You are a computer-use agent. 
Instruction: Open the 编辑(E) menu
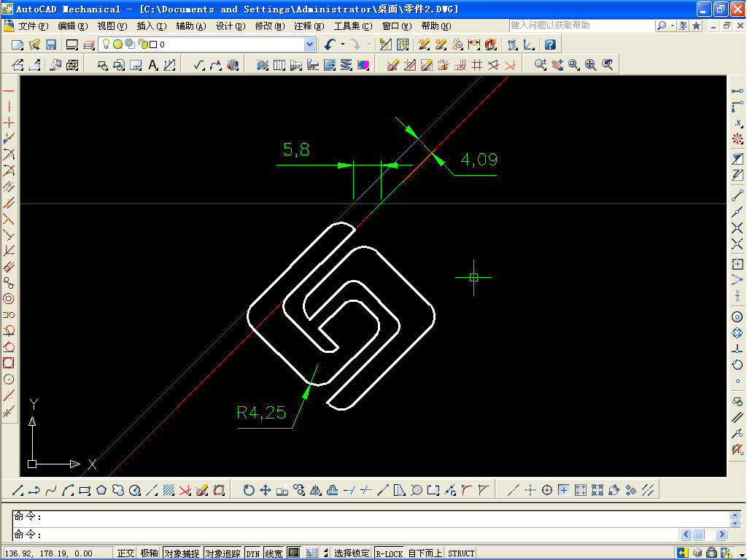[x=72, y=26]
